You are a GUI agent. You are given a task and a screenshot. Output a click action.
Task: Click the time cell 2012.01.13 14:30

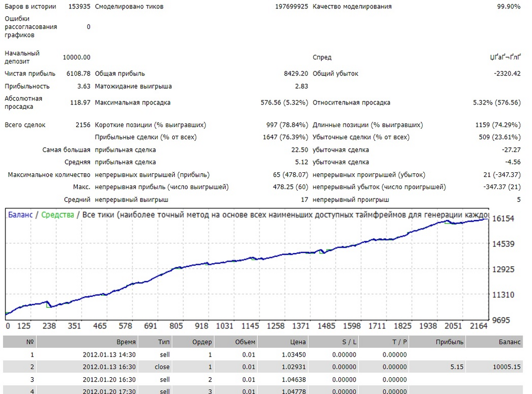coord(109,355)
